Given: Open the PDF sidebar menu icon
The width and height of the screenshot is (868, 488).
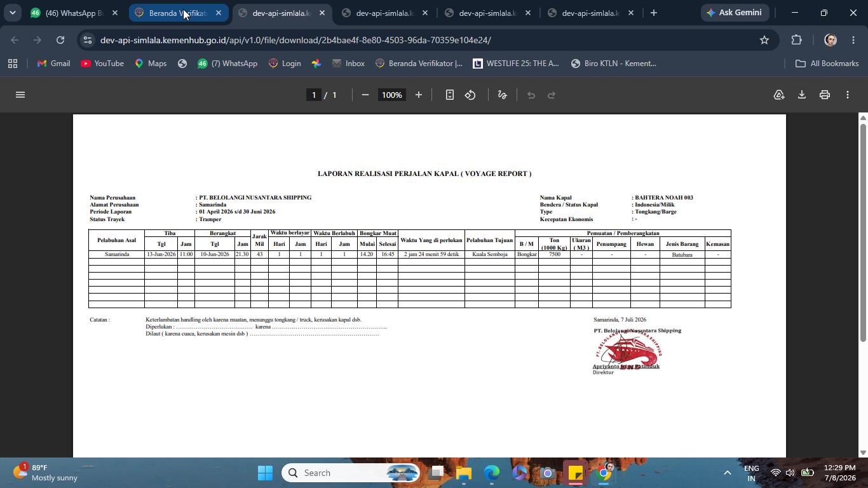Looking at the screenshot, I should coord(20,95).
